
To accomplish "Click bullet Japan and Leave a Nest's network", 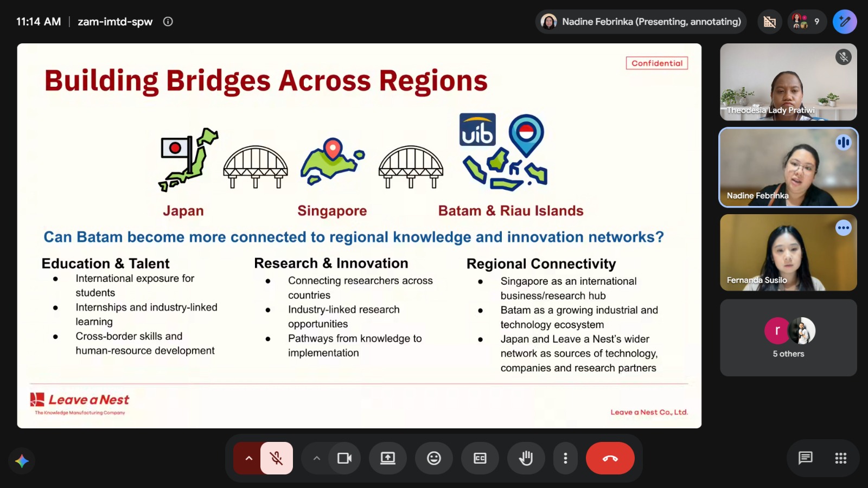I will coord(579,354).
